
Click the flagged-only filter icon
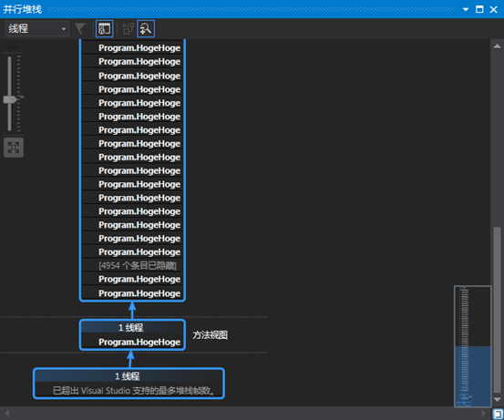click(x=80, y=28)
